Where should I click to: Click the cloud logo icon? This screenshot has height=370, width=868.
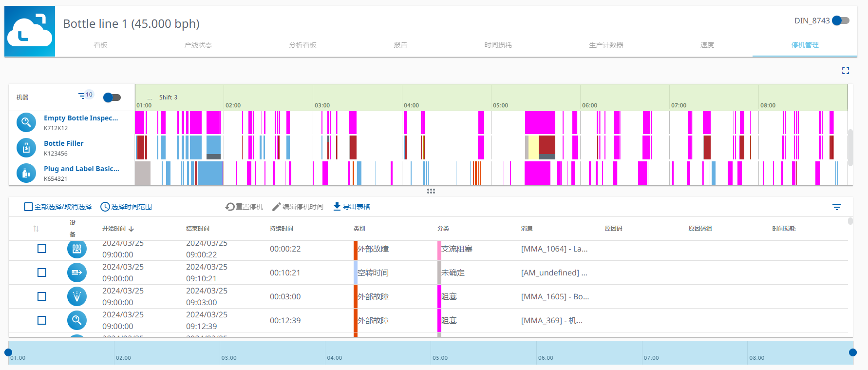[30, 31]
